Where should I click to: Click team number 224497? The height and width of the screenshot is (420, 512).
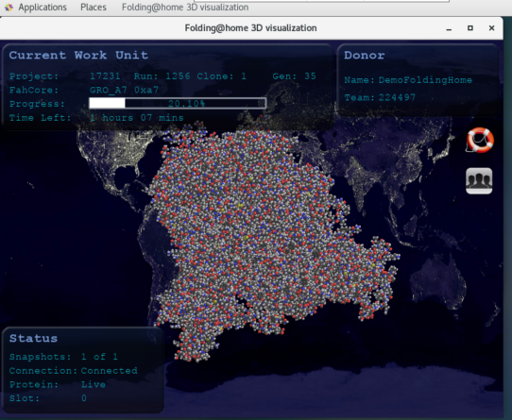(x=397, y=97)
